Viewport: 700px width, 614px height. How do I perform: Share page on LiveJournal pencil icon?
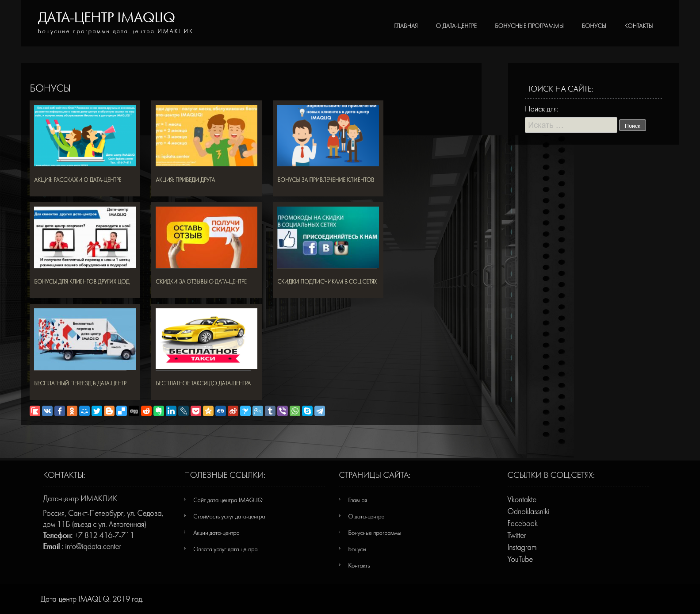(184, 411)
